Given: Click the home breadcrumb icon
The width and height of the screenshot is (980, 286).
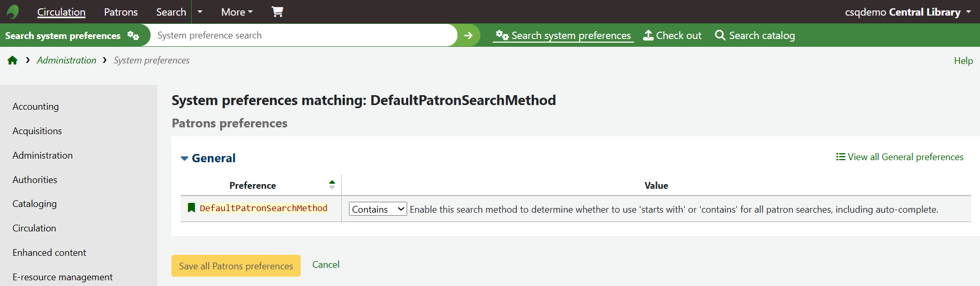Looking at the screenshot, I should tap(12, 60).
